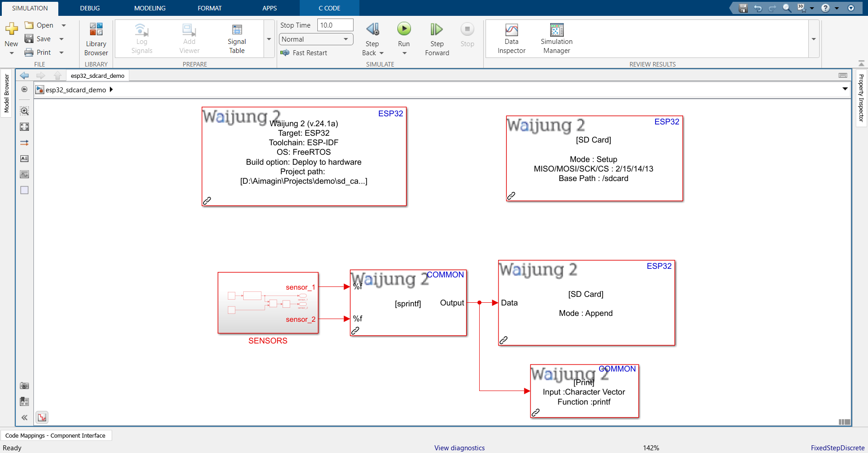Click the FixedStepDiscrete solver link

click(x=837, y=448)
